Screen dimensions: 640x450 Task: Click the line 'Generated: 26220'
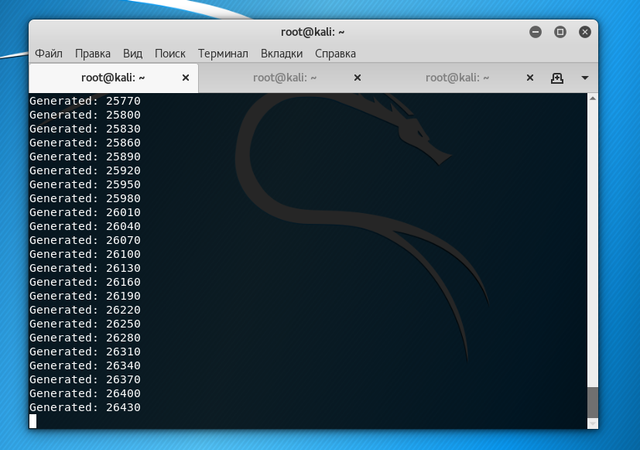85,310
